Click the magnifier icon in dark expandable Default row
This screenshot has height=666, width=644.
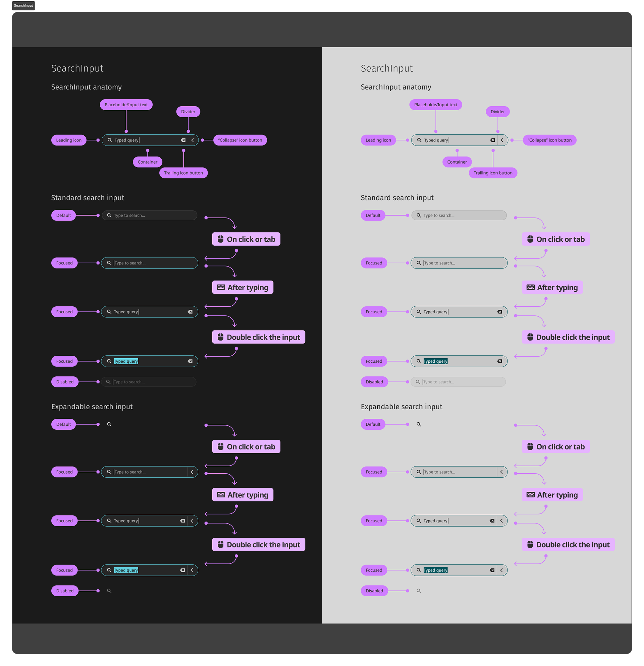(x=109, y=424)
